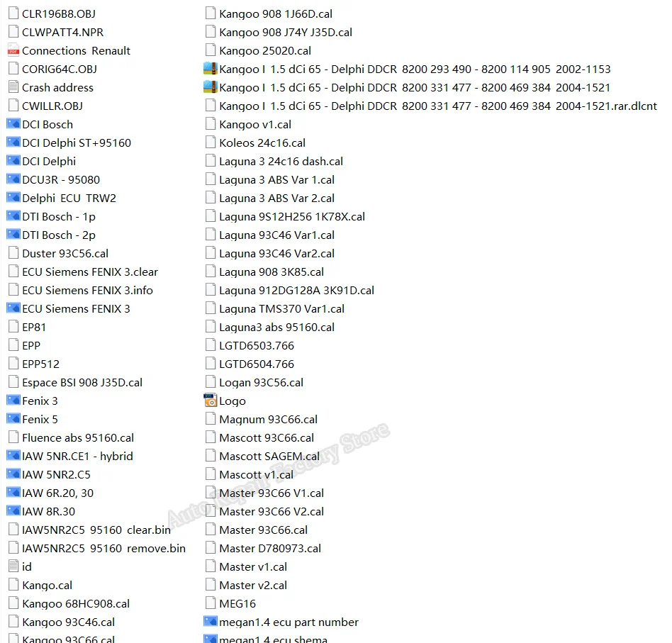Click the id text document icon
The height and width of the screenshot is (643, 672).
(x=13, y=566)
